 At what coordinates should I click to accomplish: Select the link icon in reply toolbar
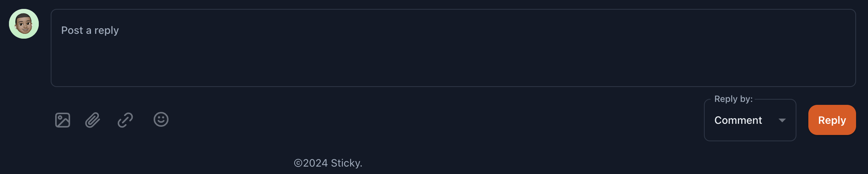coord(125,120)
